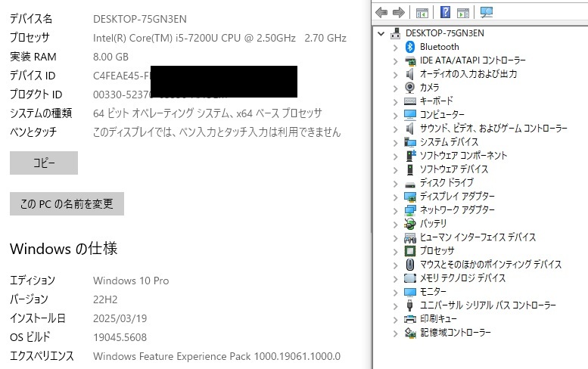Expand the ディスプレイ アダプター chevron
This screenshot has width=588, height=369.
[395, 197]
